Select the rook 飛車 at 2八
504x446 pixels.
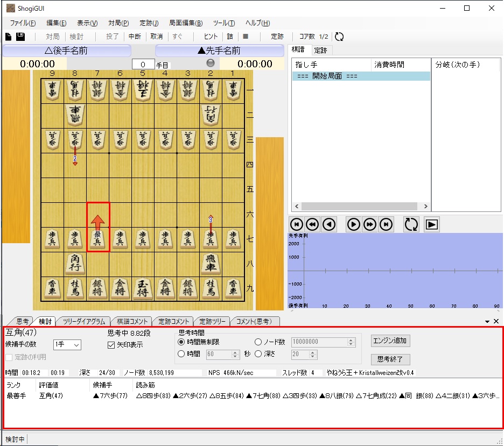tap(211, 263)
